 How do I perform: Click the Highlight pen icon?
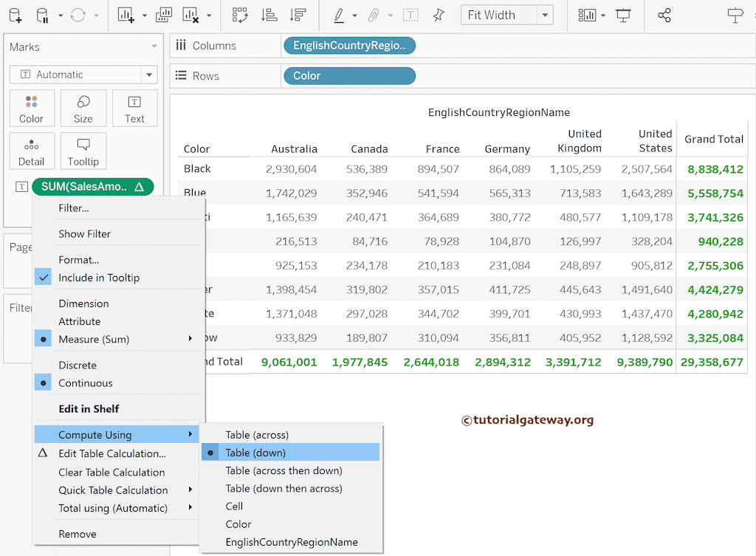[x=339, y=15]
